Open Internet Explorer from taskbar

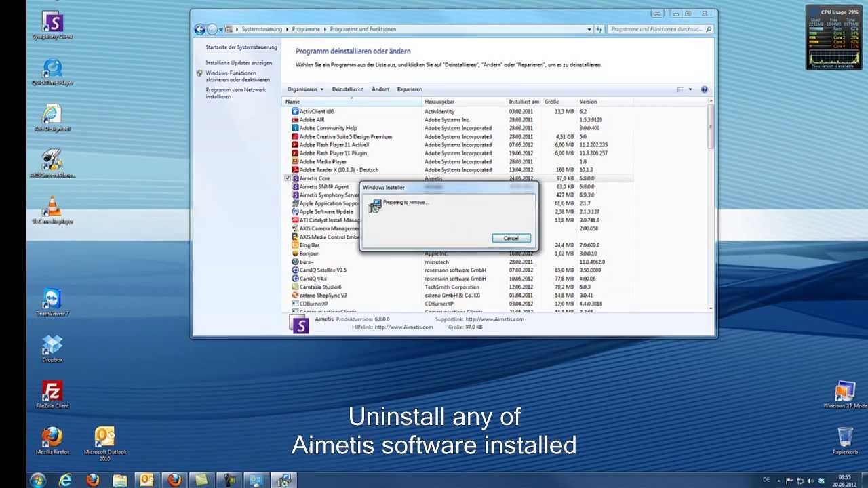click(65, 480)
